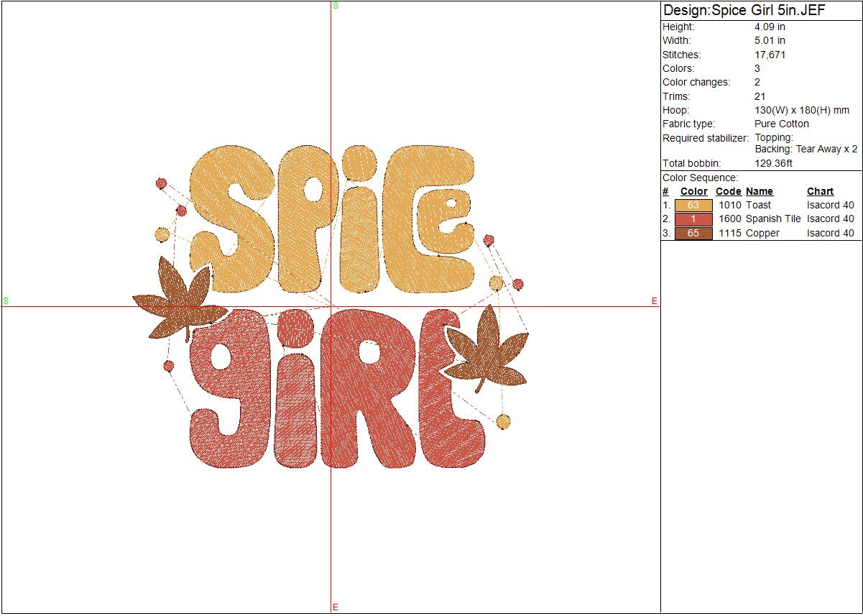Click the 'Color' column header
863x616 pixels.
click(x=693, y=192)
